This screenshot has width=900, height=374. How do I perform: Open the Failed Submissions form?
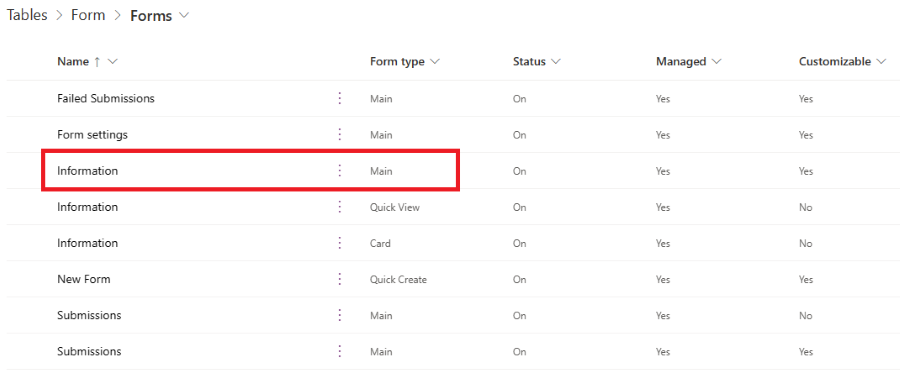click(106, 99)
